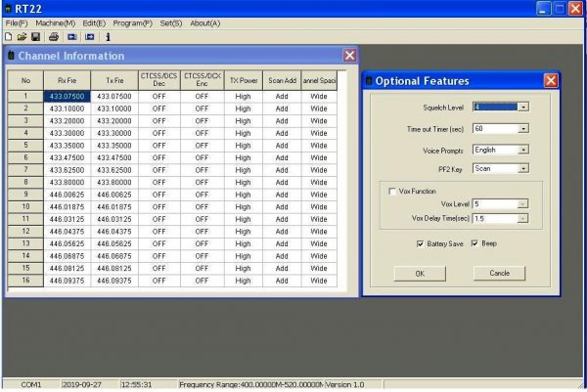This screenshot has height=392, width=587.
Task: Click the Read from radio icon
Action: [x=71, y=36]
